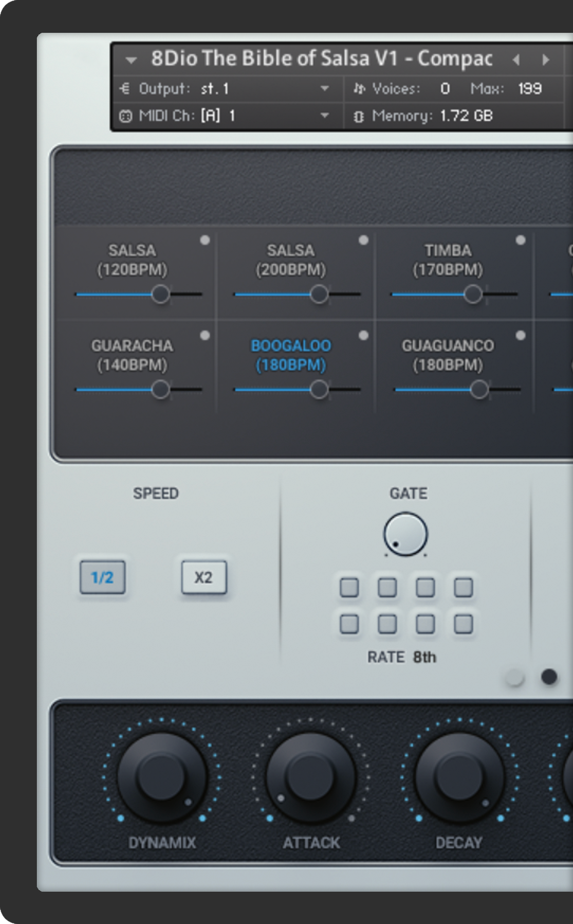Viewport: 573px width, 924px height.
Task: Click the ATTACK knob
Action: (311, 778)
